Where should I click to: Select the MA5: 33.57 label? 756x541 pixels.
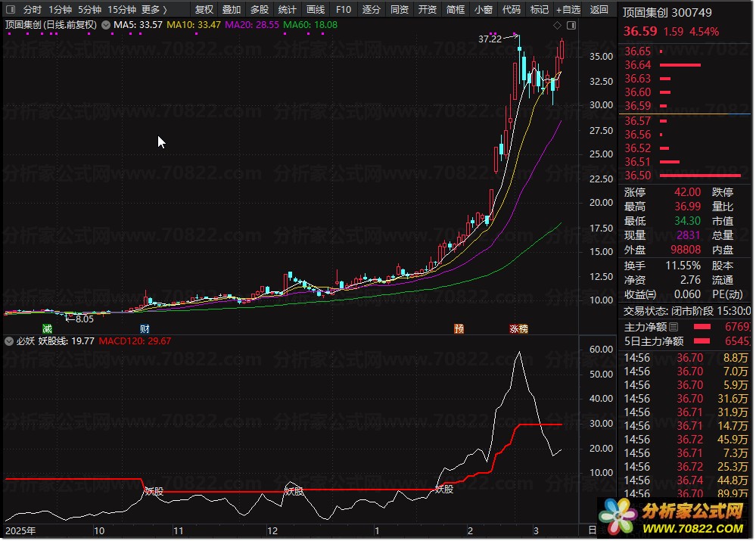point(138,24)
